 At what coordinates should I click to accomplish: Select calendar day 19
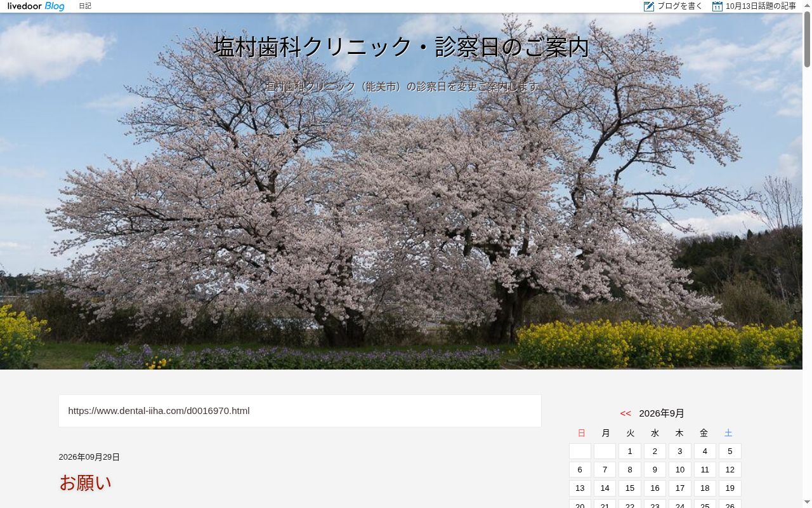pyautogui.click(x=730, y=488)
